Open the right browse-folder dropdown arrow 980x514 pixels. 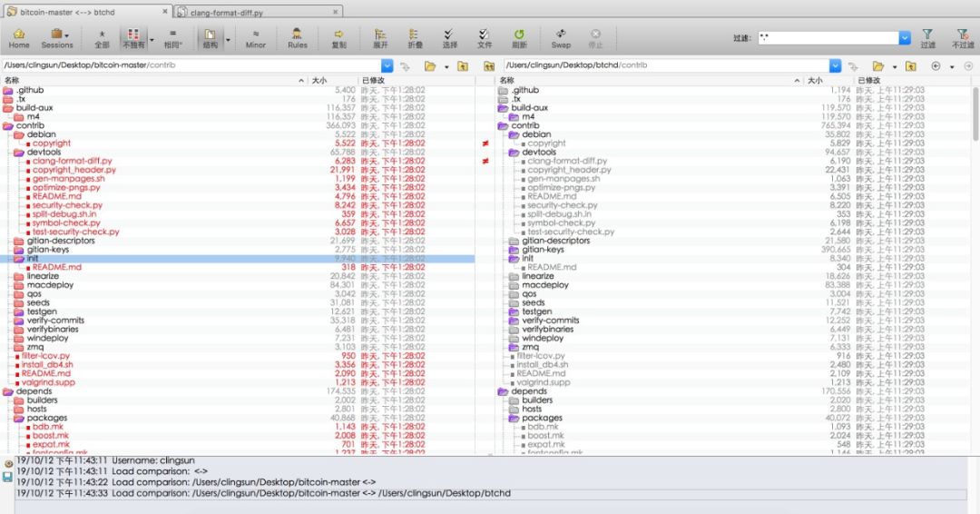895,67
